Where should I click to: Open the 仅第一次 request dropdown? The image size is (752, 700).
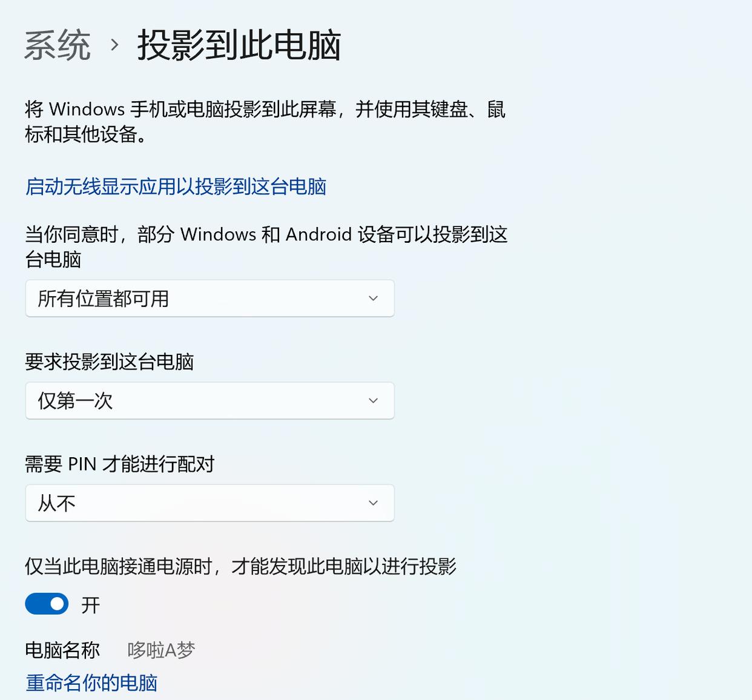(x=209, y=400)
